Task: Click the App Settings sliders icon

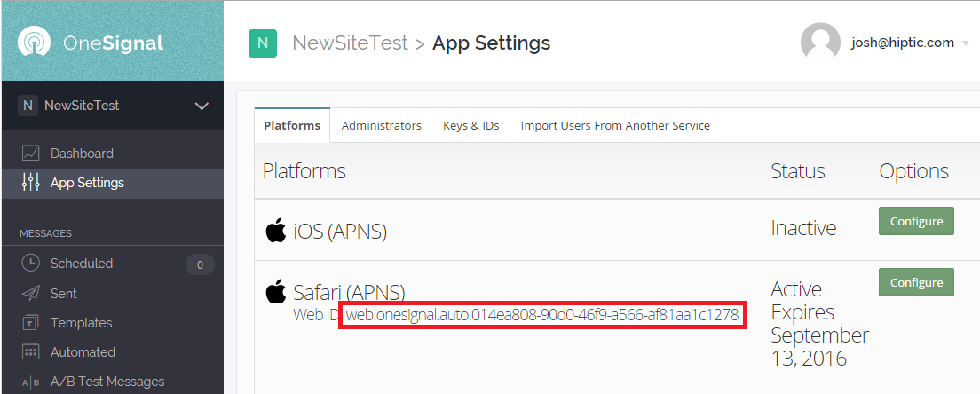Action: click(31, 183)
